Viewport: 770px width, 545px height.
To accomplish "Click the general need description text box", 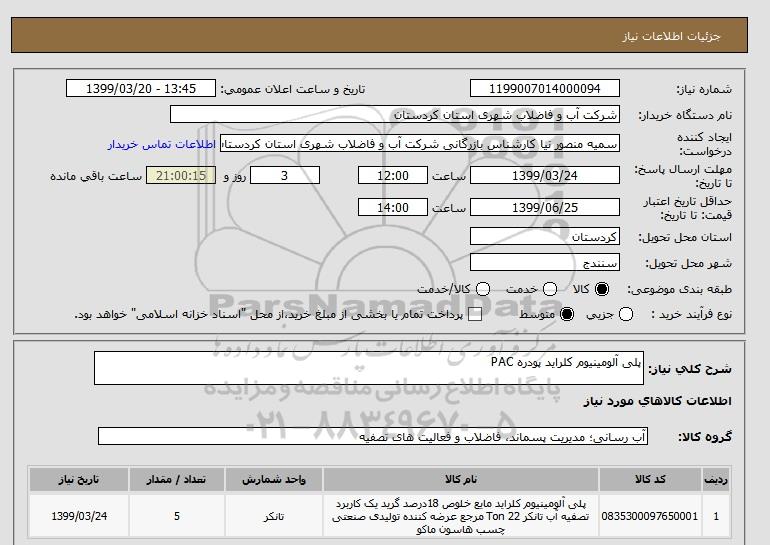I will (x=369, y=368).
